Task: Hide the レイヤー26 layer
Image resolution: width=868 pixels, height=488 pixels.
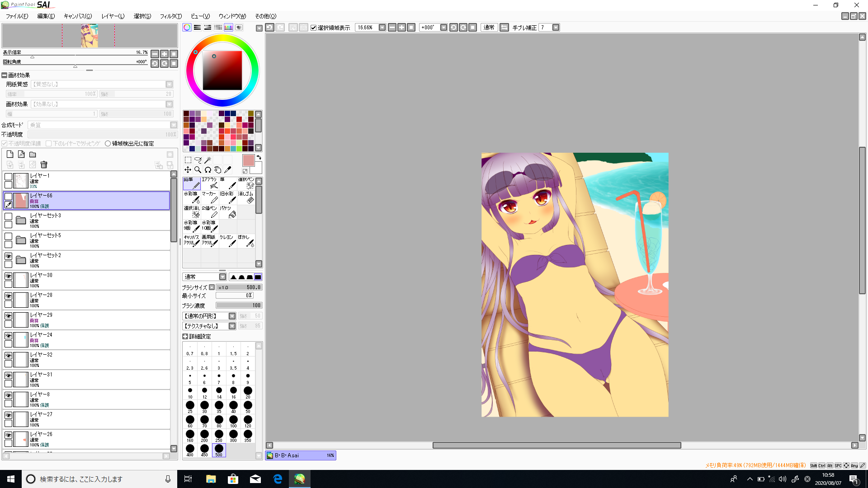Action: pos(8,435)
